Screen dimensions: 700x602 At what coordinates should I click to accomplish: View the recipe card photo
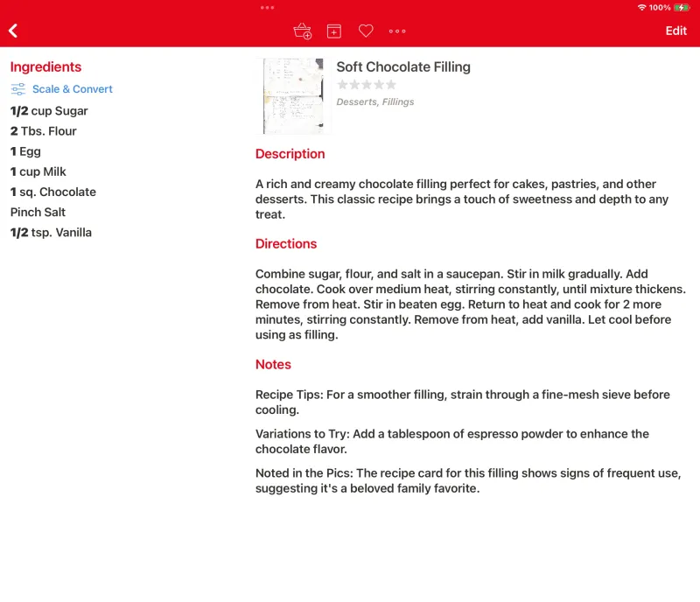pyautogui.click(x=294, y=96)
